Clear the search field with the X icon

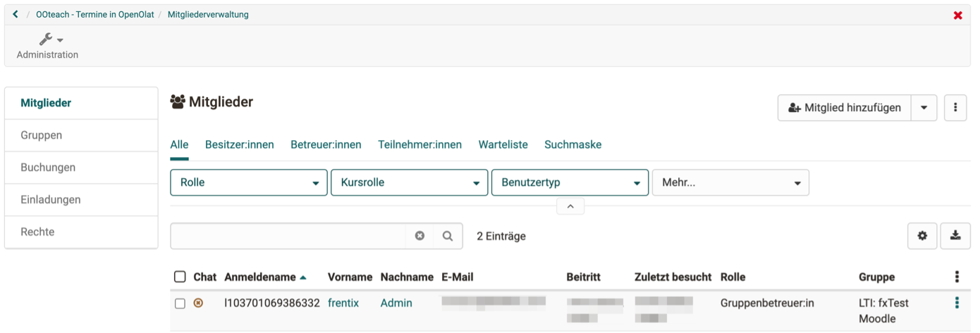click(x=419, y=236)
